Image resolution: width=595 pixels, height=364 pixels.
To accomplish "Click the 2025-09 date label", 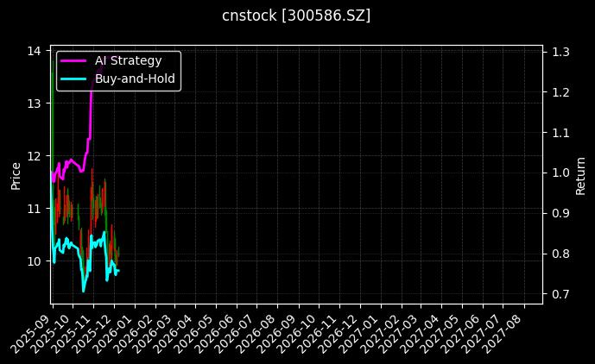I will [30, 334].
